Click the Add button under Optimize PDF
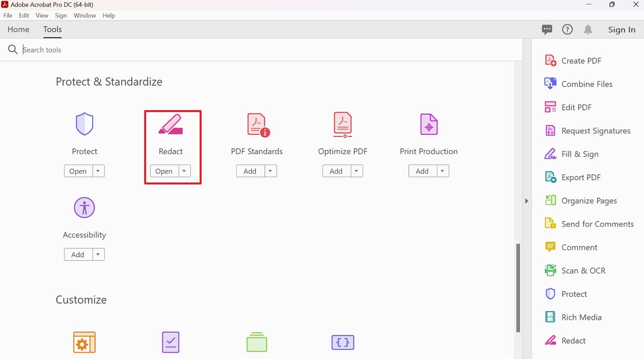The width and height of the screenshot is (644, 359). tap(336, 171)
